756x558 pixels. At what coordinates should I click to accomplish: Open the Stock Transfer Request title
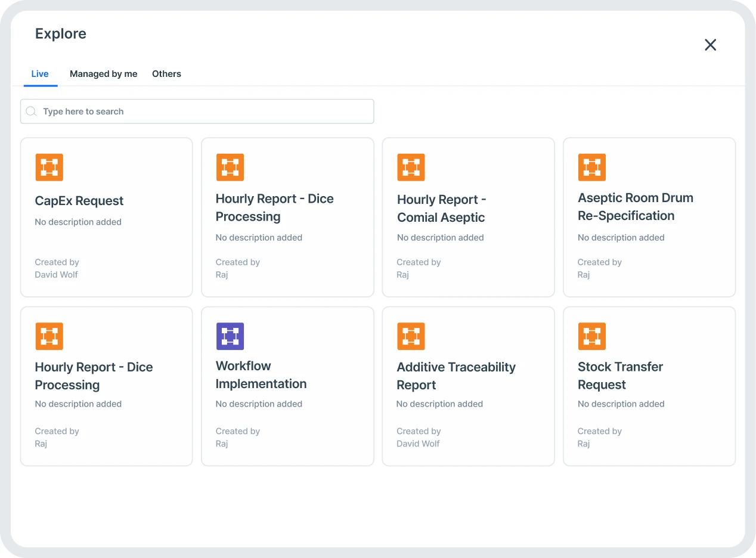click(x=621, y=376)
